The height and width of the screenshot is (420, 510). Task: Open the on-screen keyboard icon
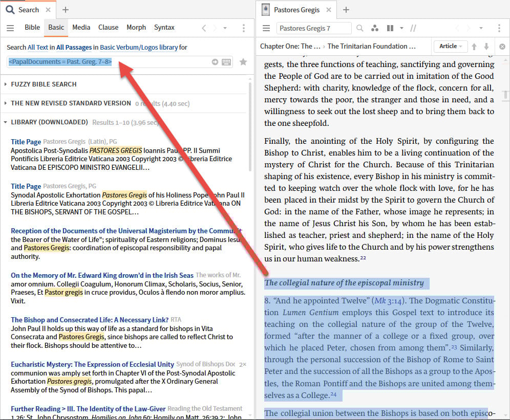[x=226, y=62]
